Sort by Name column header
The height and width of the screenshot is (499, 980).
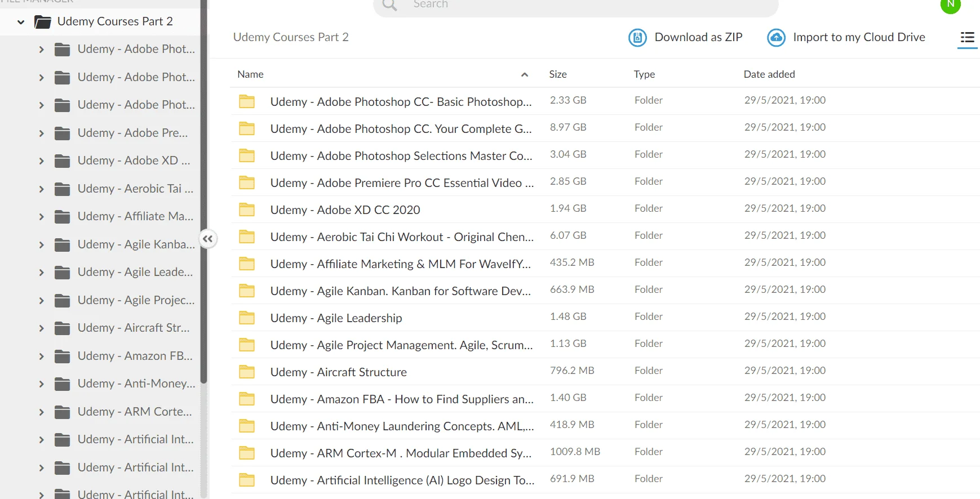click(250, 74)
